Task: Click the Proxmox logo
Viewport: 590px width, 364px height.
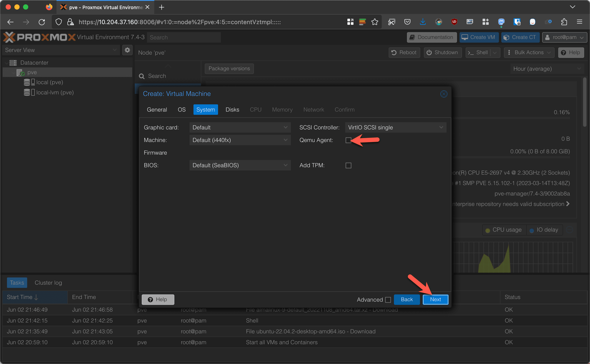Action: click(x=39, y=37)
